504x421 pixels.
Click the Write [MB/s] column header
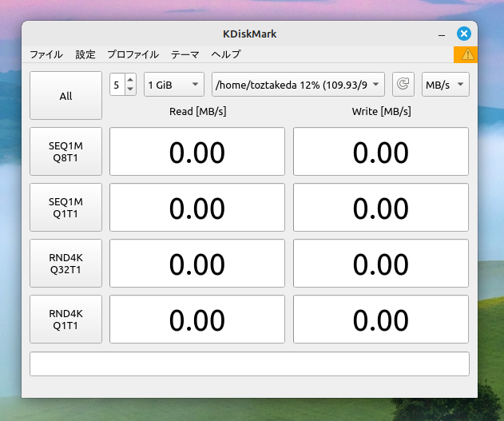pos(381,112)
